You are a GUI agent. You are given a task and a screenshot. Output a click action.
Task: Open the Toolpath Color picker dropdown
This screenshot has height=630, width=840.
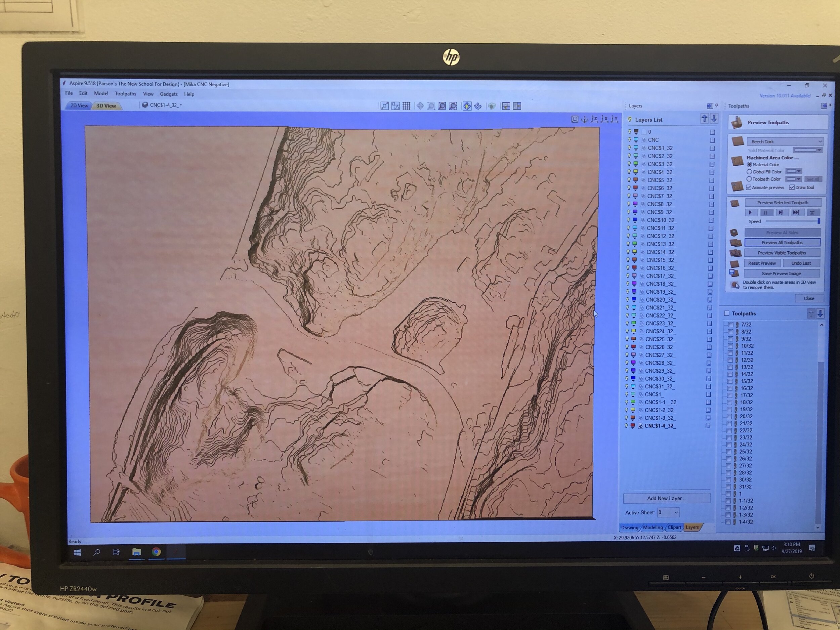click(794, 179)
